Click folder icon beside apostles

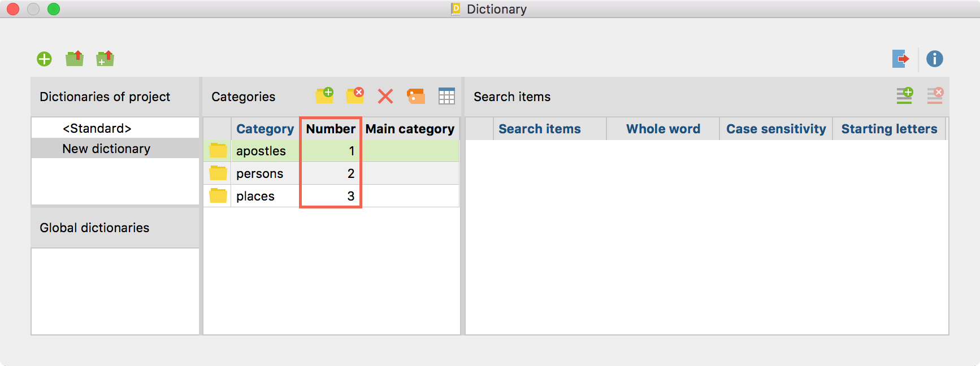(218, 151)
